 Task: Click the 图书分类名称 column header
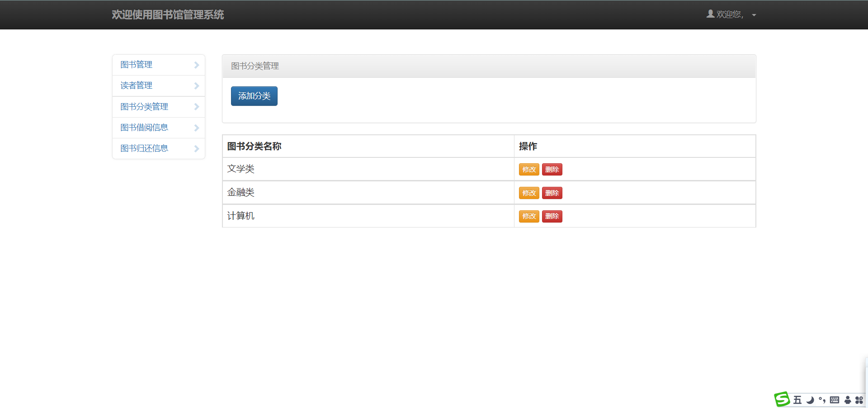click(368, 146)
